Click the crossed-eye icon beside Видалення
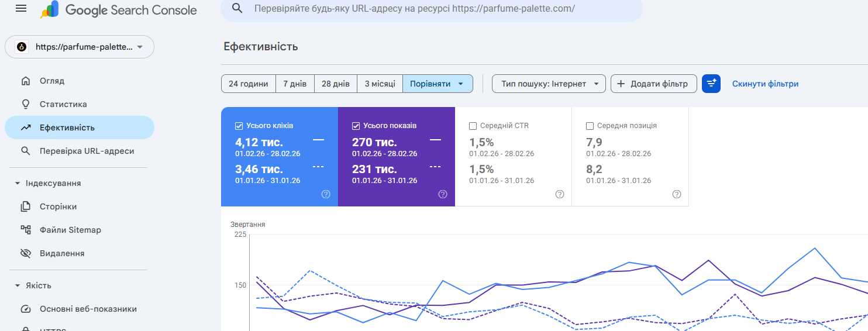868x331 pixels. [25, 253]
